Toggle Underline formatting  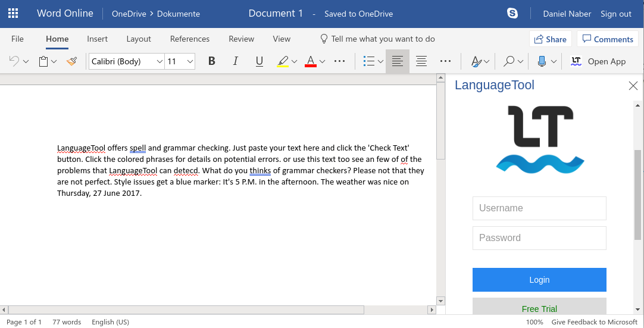click(x=259, y=61)
